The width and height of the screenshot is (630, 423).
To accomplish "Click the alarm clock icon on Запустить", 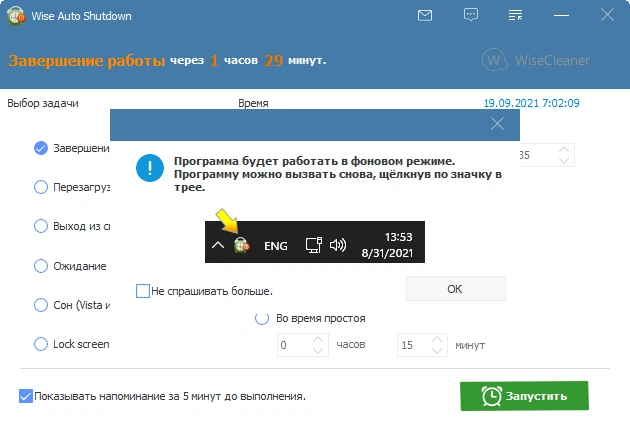I will 492,396.
